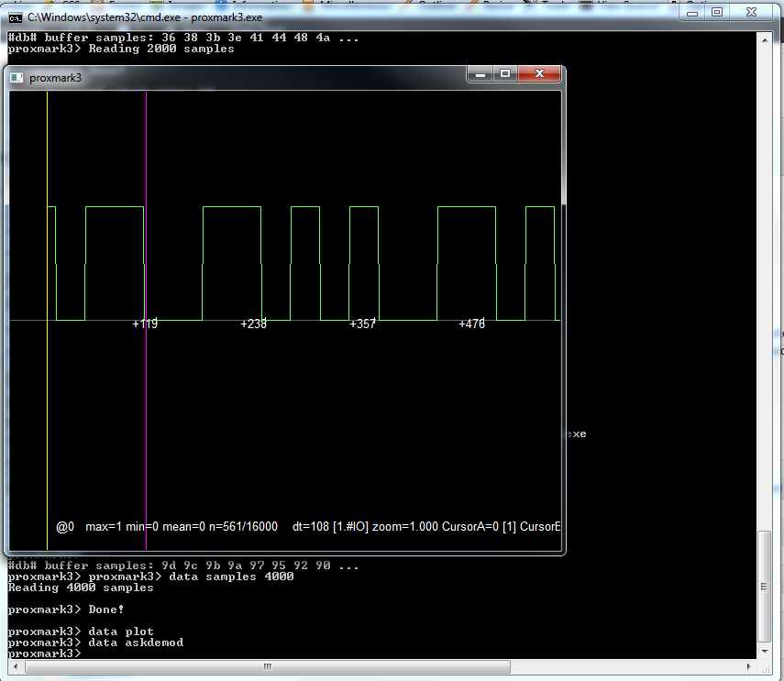Click the cmd vertical scrollbar thumb
Screen dimensions: 784x681
tap(765, 588)
